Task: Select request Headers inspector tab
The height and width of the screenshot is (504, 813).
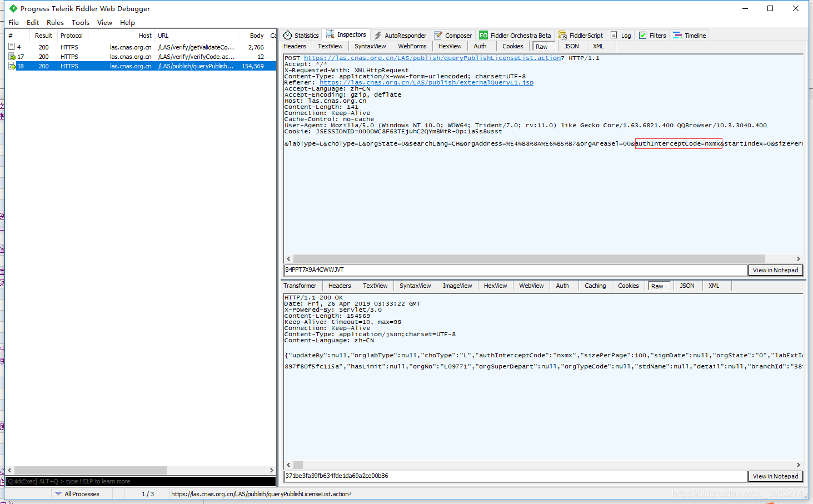Action: tap(295, 47)
